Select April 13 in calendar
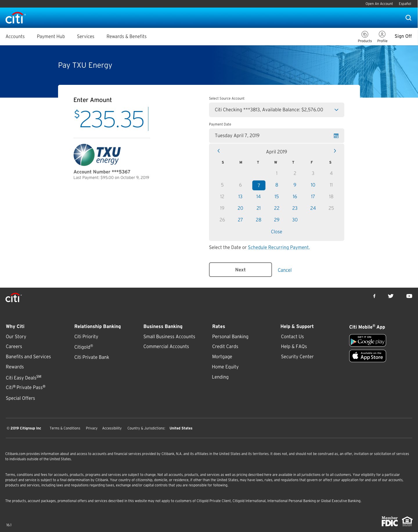 click(240, 196)
